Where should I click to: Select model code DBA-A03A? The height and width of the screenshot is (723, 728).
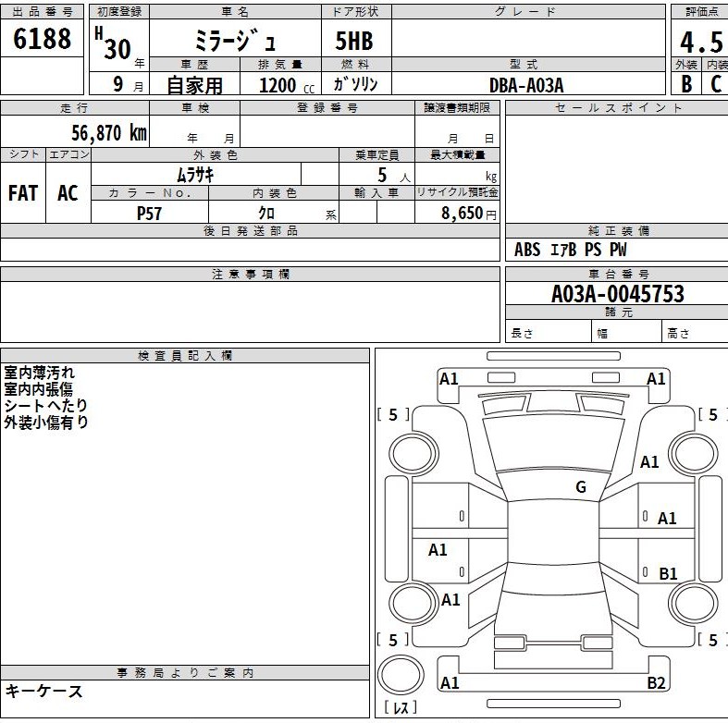pos(526,85)
